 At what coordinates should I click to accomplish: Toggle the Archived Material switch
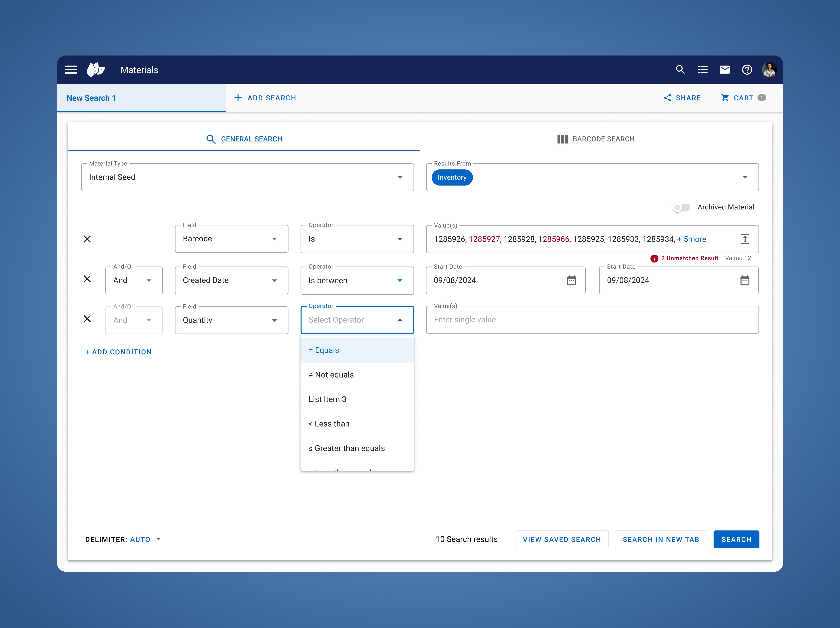tap(681, 207)
